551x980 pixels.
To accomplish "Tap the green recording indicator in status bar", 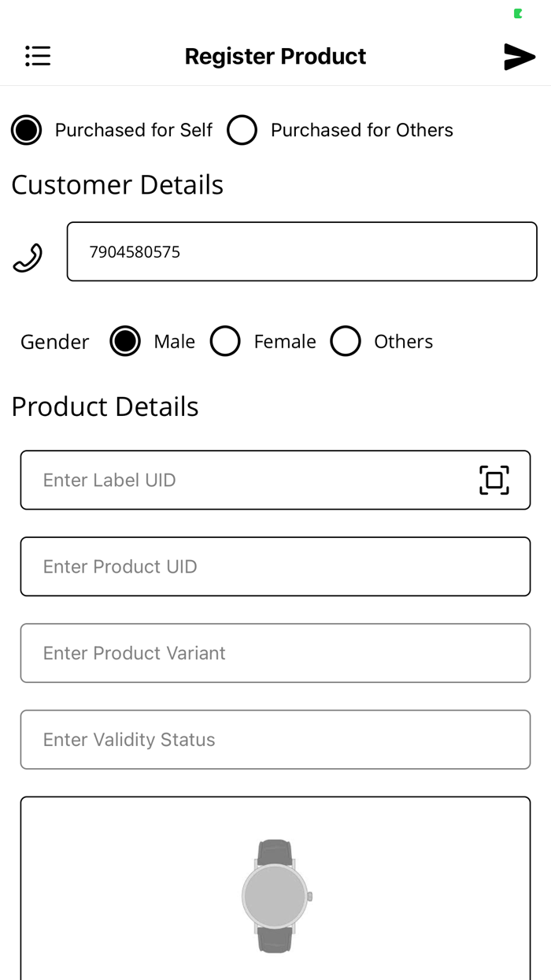I will (x=517, y=12).
